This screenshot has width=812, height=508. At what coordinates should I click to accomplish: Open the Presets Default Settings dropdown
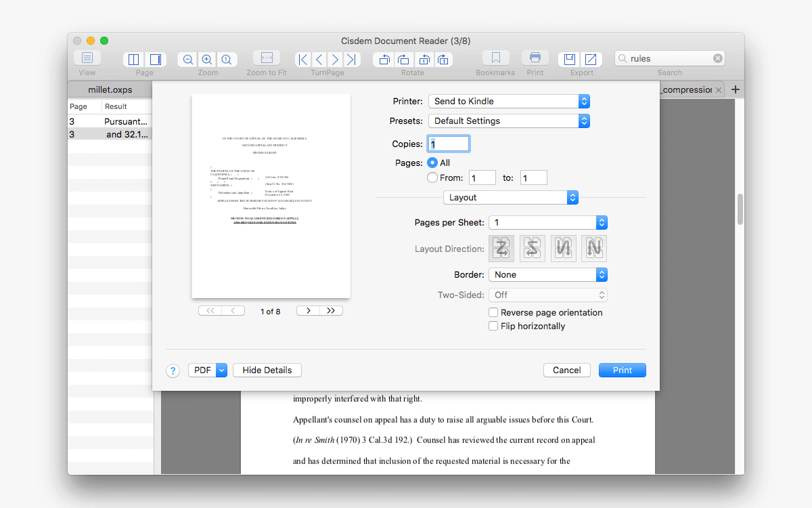pyautogui.click(x=509, y=121)
